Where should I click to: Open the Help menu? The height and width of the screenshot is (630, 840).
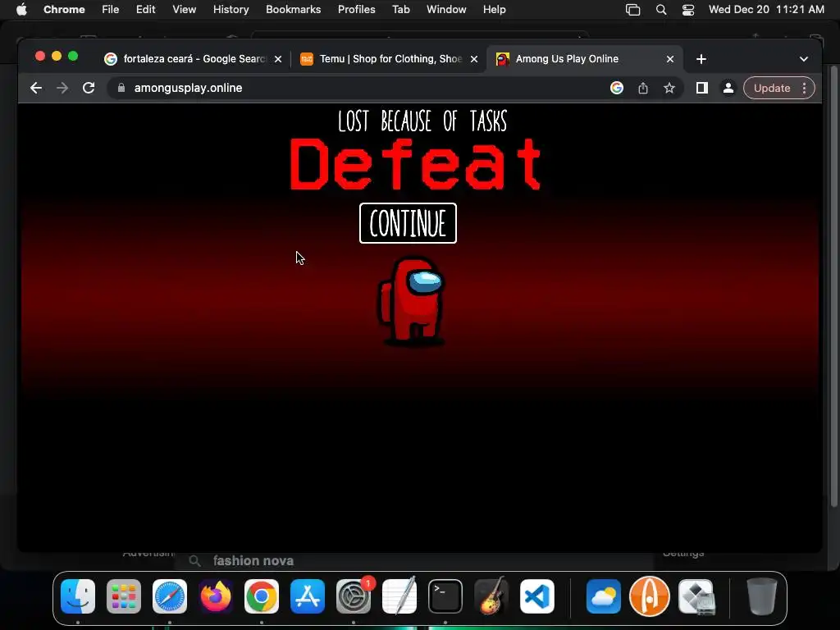coord(494,10)
